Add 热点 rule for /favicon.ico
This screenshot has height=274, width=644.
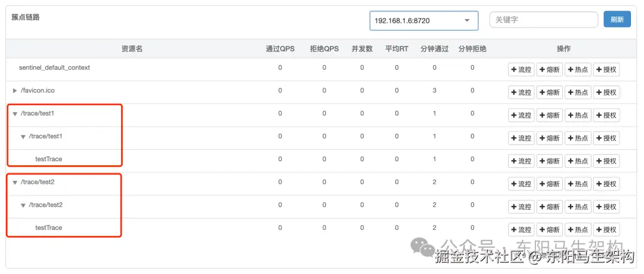(577, 93)
